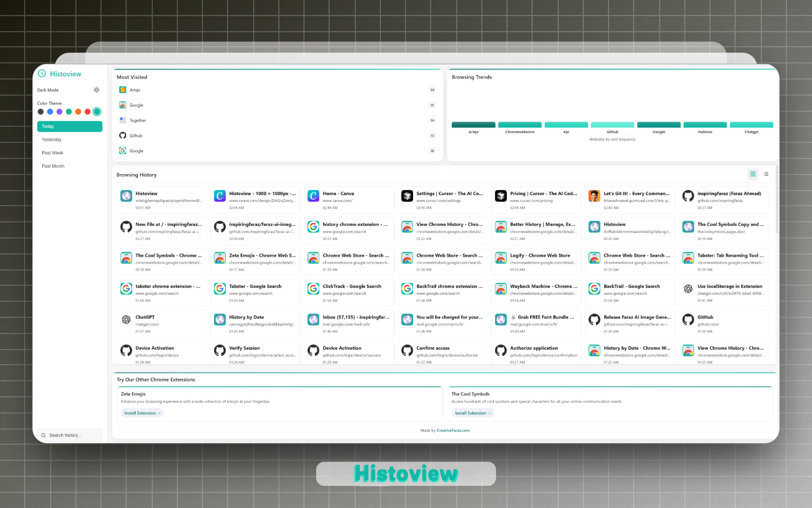Image resolution: width=812 pixels, height=508 pixels.
Task: Switch to the Past Week filter
Action: pyautogui.click(x=70, y=153)
